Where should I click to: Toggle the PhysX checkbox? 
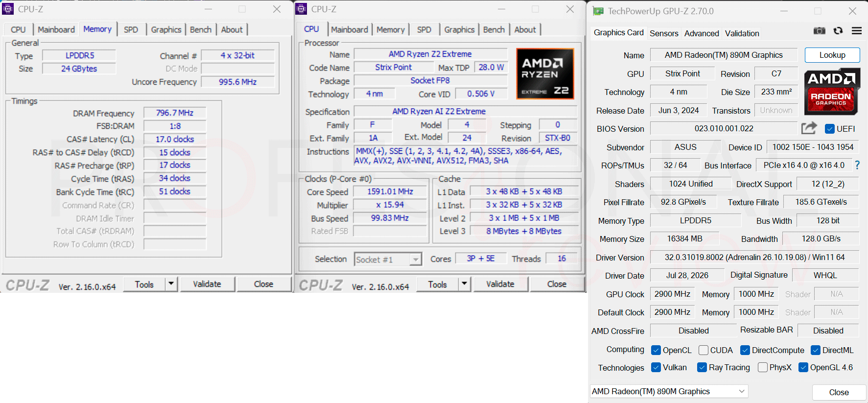pyautogui.click(x=763, y=367)
